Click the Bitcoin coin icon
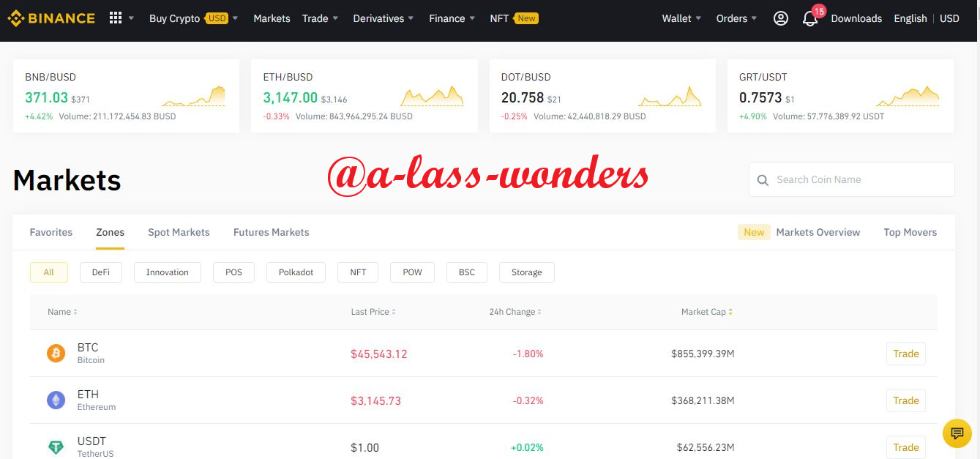This screenshot has width=980, height=459. (x=56, y=354)
